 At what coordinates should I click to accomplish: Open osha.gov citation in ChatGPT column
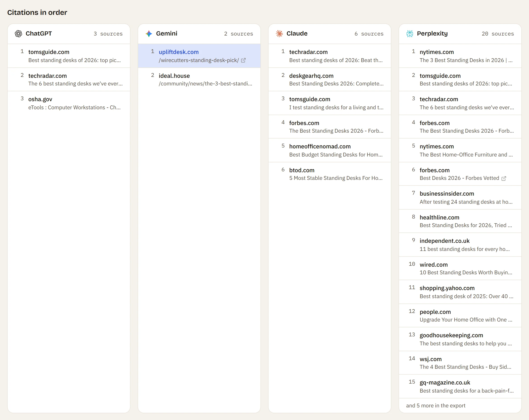(69, 103)
